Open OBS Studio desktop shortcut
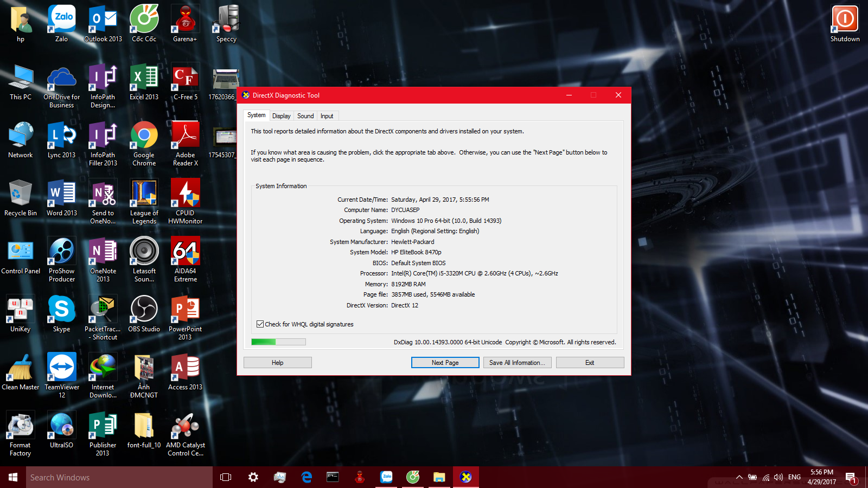 (144, 314)
